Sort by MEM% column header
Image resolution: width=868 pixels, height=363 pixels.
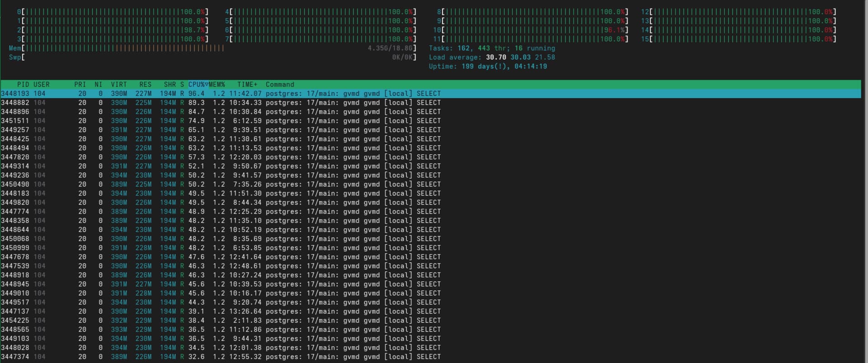tap(217, 85)
